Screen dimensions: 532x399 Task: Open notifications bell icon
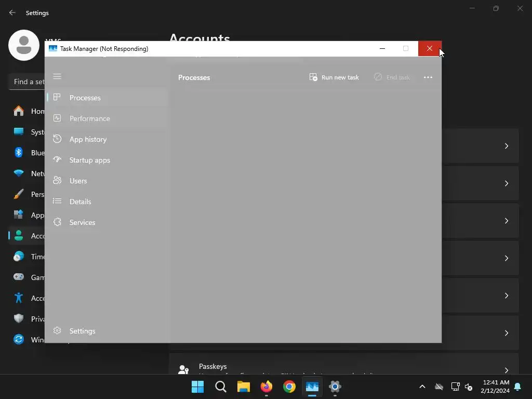(x=518, y=387)
